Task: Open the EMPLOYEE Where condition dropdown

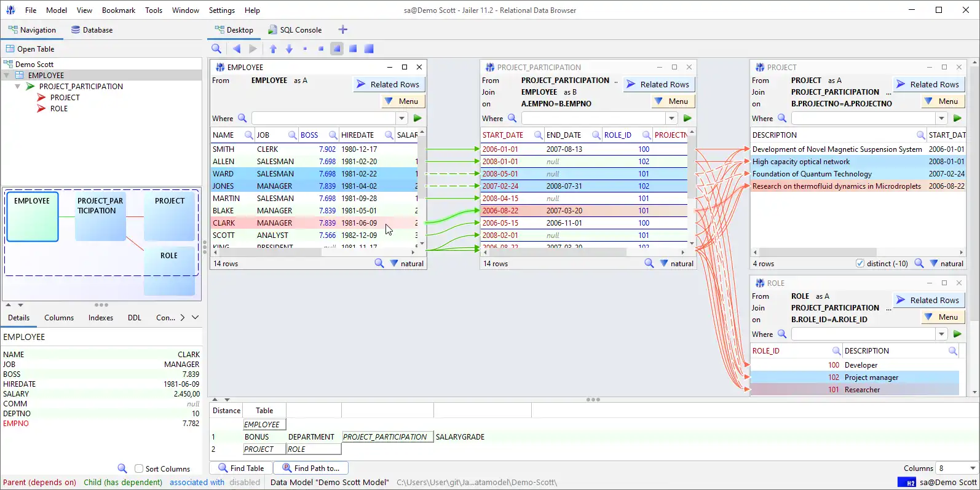Action: 402,118
